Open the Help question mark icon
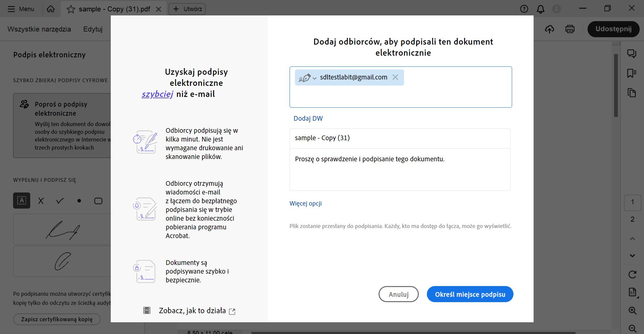The height and width of the screenshot is (334, 644). click(x=524, y=9)
